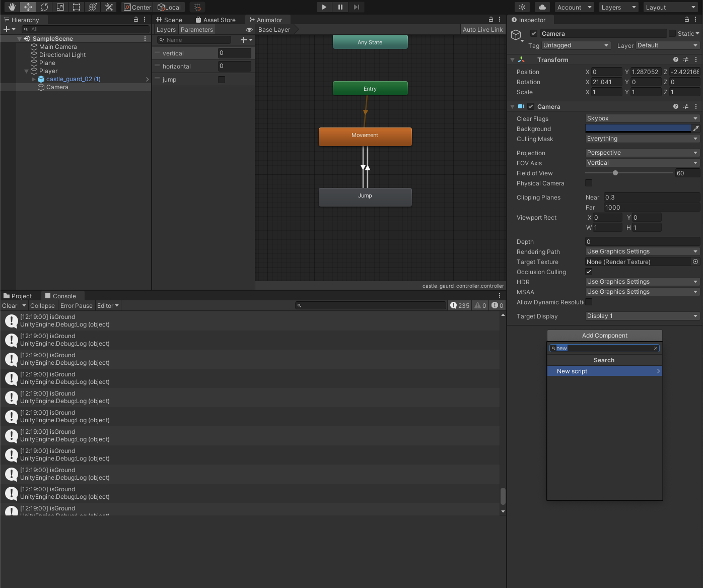Select the Rect transform tool
The height and width of the screenshot is (588, 703).
[x=77, y=7]
